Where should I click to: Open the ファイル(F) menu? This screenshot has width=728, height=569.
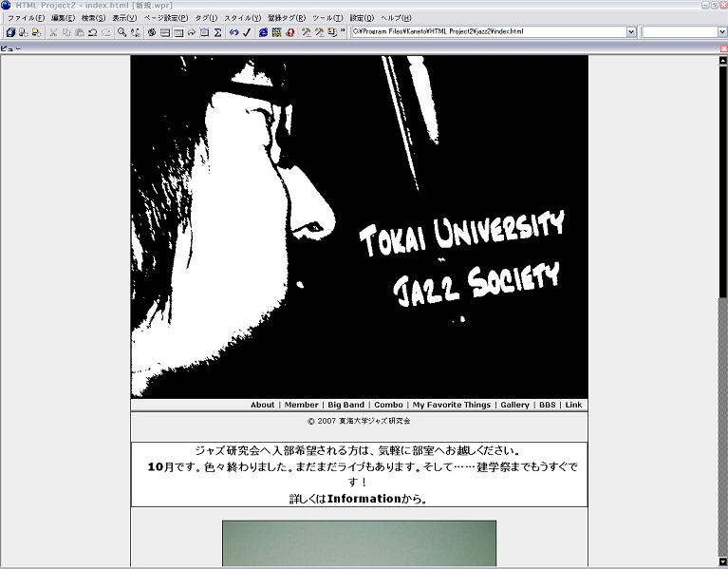[26, 18]
